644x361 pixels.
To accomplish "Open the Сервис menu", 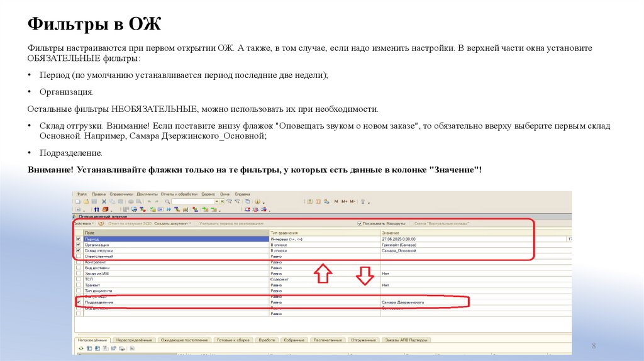I will point(208,194).
